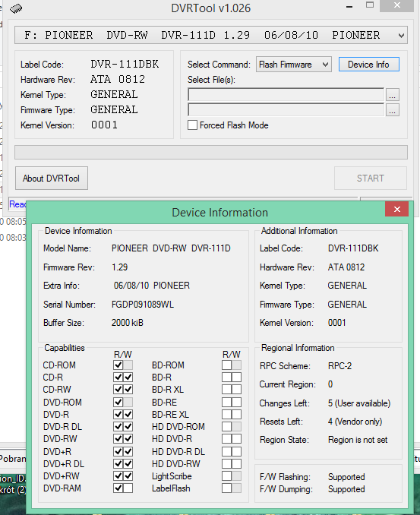This screenshot has height=515, width=420.
Task: Minimize the DVRTool window
Action: coord(349,6)
